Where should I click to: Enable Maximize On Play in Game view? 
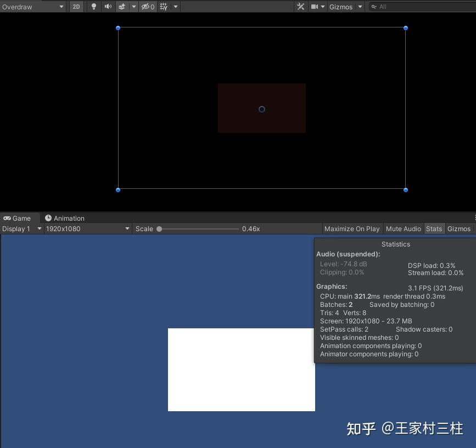point(352,229)
